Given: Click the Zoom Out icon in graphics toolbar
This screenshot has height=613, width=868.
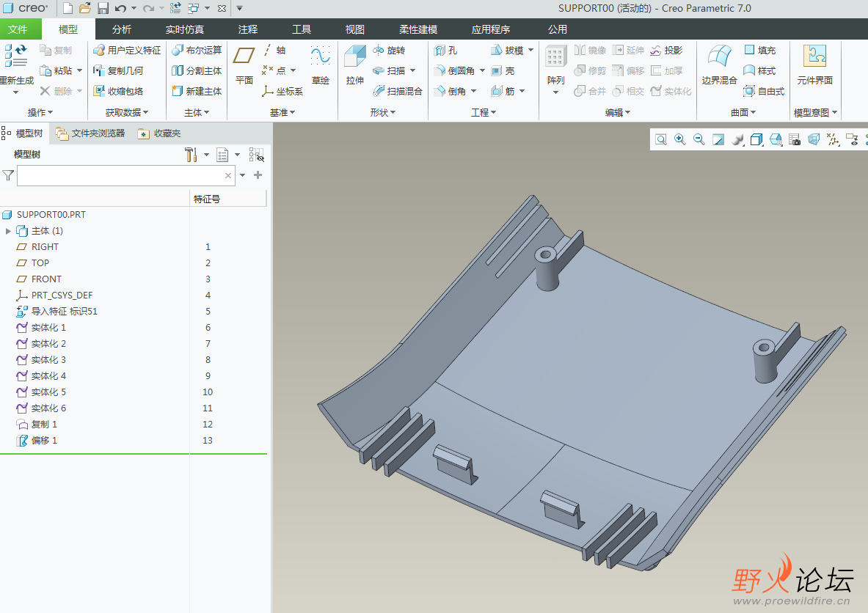Looking at the screenshot, I should coord(699,139).
